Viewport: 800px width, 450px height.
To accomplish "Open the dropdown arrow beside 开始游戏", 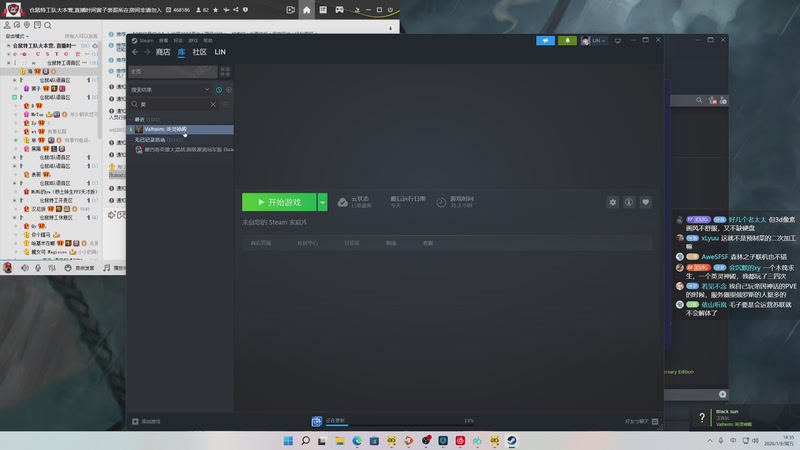I will click(322, 202).
